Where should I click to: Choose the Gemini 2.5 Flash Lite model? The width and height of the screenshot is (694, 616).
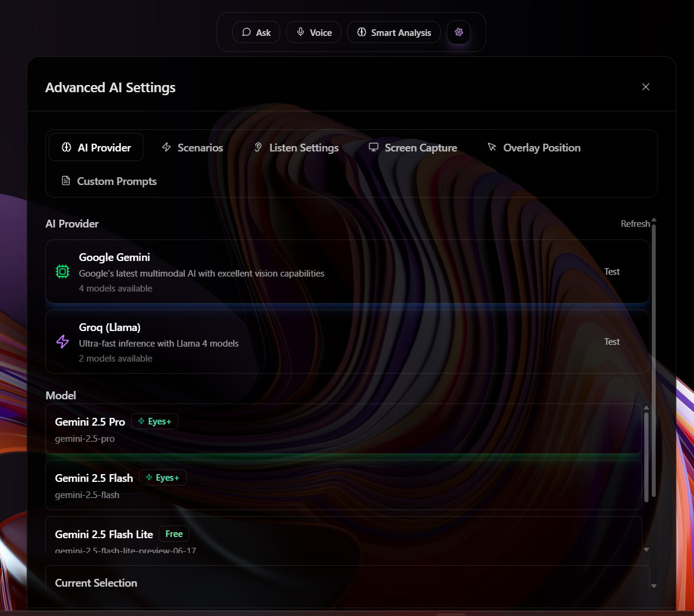coord(344,535)
